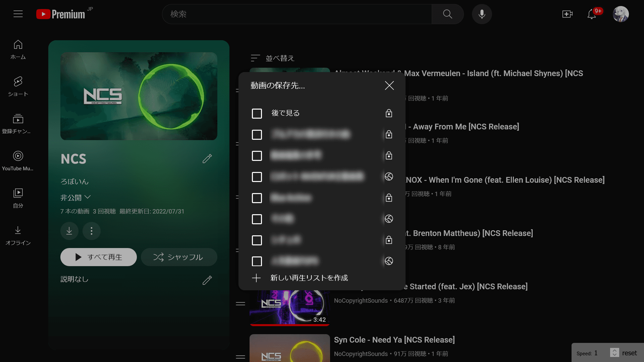The height and width of the screenshot is (362, 644).
Task: Check the 後で見る checkbox
Action: tap(257, 114)
